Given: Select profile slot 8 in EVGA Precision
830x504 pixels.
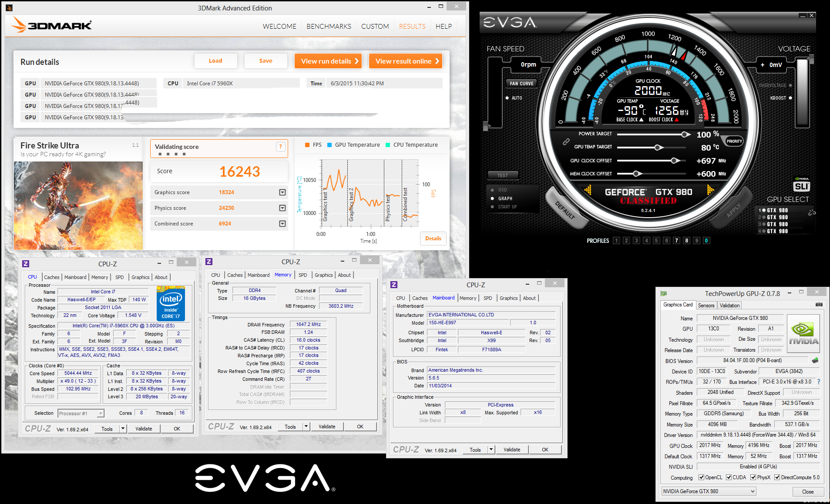Looking at the screenshot, I should [686, 241].
